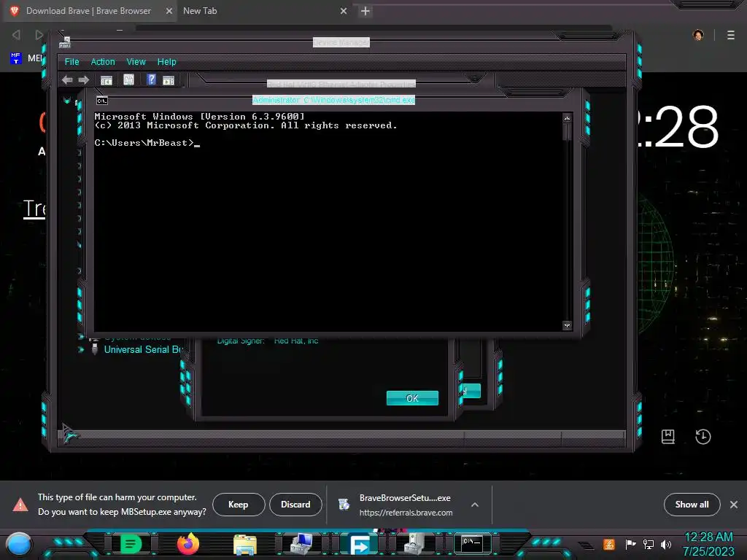747x560 pixels.
Task: Switch to Download Brave browser tab
Action: tap(88, 10)
